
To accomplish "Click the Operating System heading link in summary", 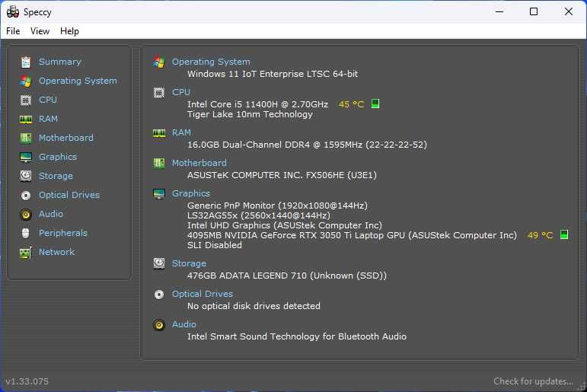I will point(211,62).
